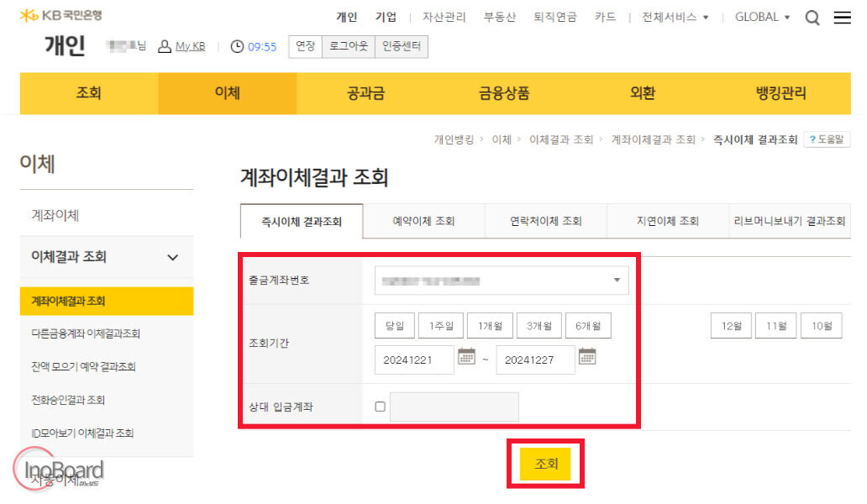867x504 pixels.
Task: Open the 인증센터 button
Action: click(402, 46)
